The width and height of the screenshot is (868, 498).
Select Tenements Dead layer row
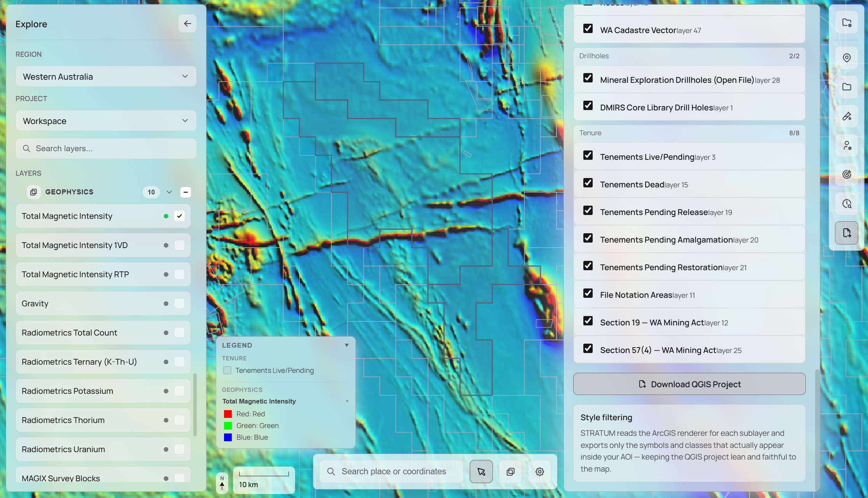tap(689, 184)
